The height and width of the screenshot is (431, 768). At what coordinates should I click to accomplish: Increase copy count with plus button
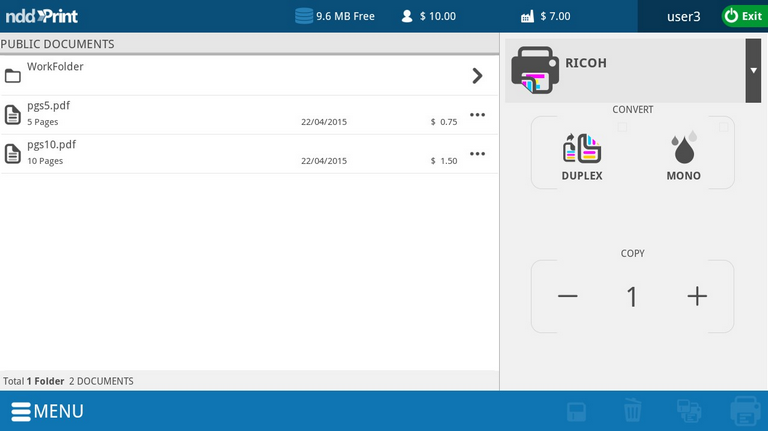tap(697, 296)
